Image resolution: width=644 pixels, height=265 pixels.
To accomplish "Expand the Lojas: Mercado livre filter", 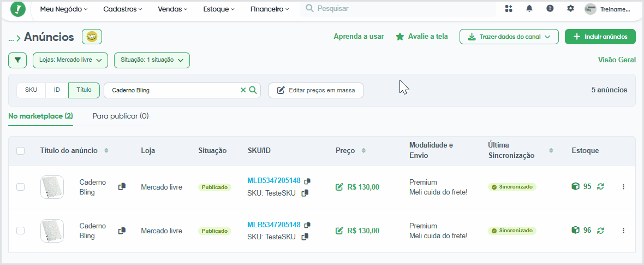I will click(70, 60).
